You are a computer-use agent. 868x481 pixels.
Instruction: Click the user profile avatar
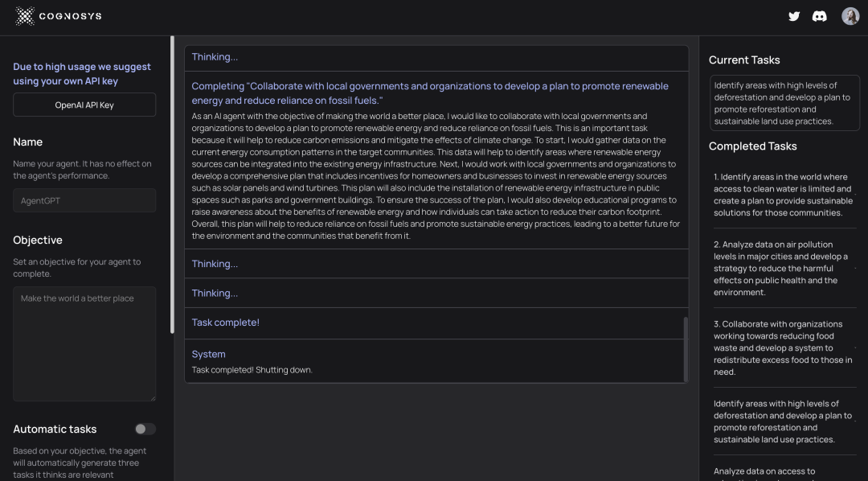tap(850, 16)
